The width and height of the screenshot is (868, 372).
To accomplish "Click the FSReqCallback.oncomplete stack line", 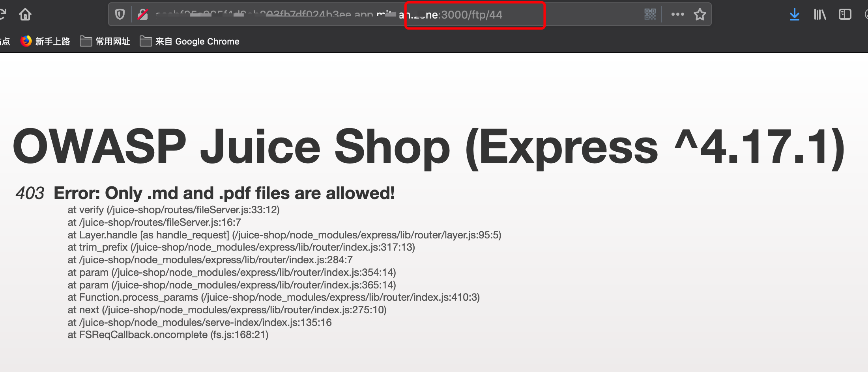I will coord(168,335).
